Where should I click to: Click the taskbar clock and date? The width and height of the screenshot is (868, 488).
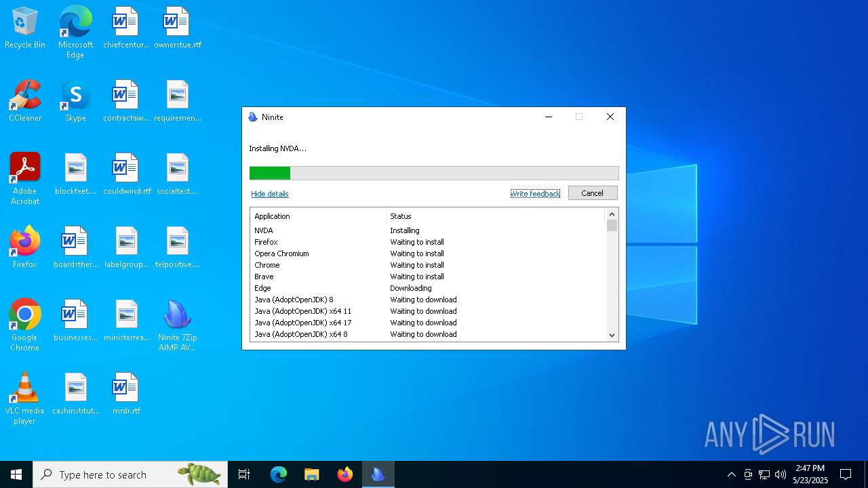pyautogui.click(x=810, y=474)
